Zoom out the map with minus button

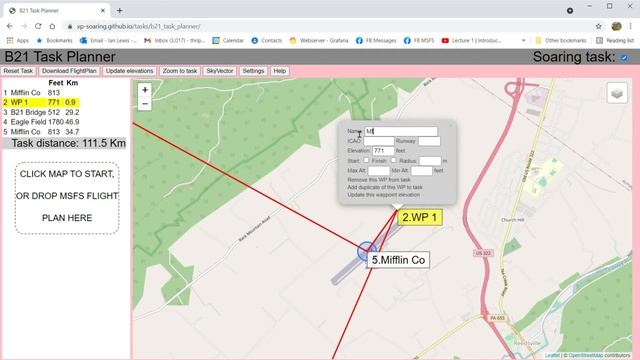coord(145,104)
